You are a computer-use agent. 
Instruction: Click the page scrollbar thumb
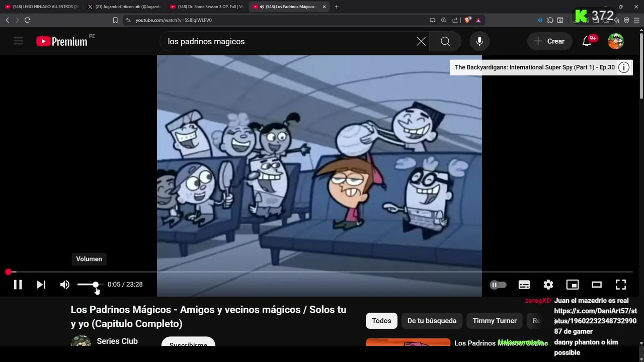coord(641,65)
